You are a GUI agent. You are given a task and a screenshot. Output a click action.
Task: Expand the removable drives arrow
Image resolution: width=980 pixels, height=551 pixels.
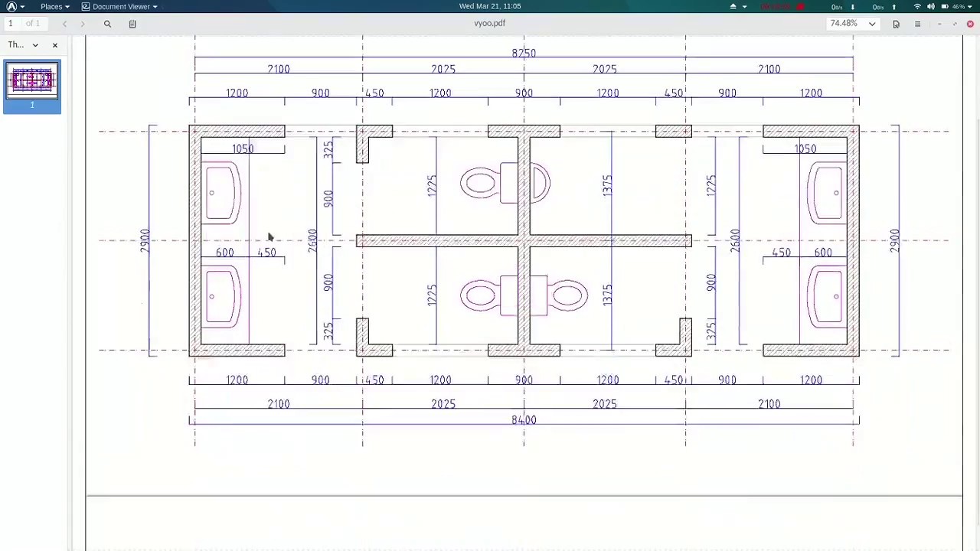pos(744,6)
